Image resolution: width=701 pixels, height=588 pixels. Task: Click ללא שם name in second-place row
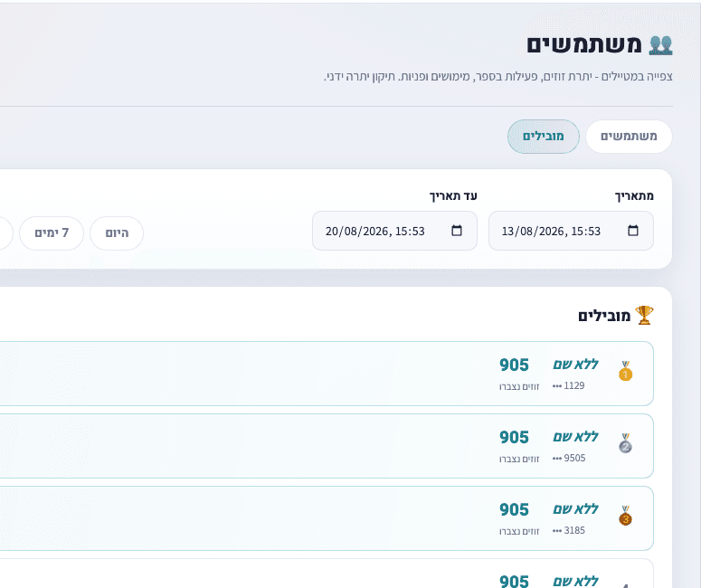(x=575, y=437)
